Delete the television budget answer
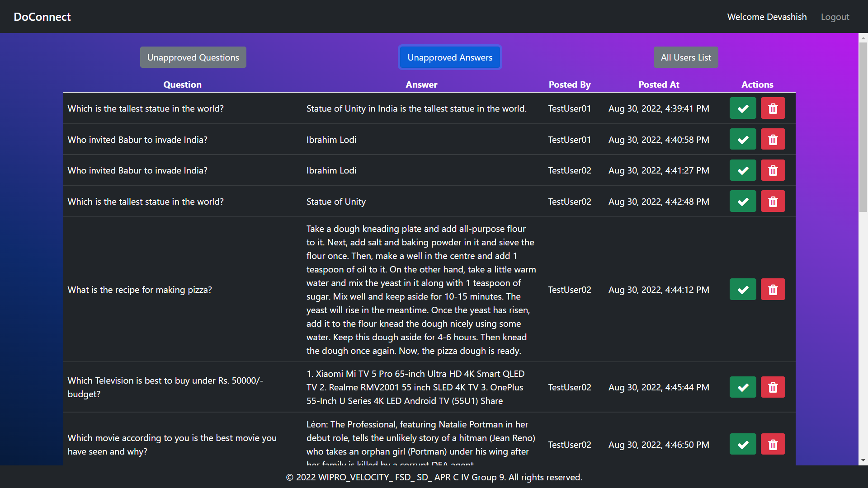 click(773, 387)
